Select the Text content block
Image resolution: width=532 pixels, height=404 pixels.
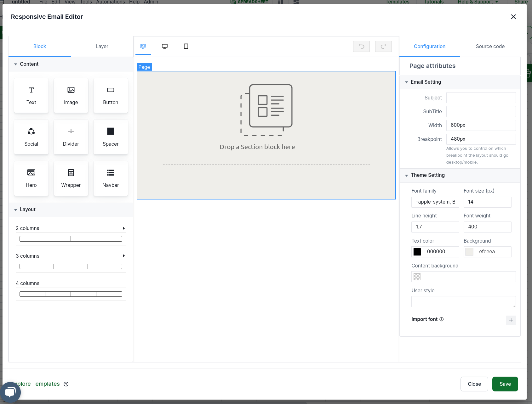pos(31,95)
